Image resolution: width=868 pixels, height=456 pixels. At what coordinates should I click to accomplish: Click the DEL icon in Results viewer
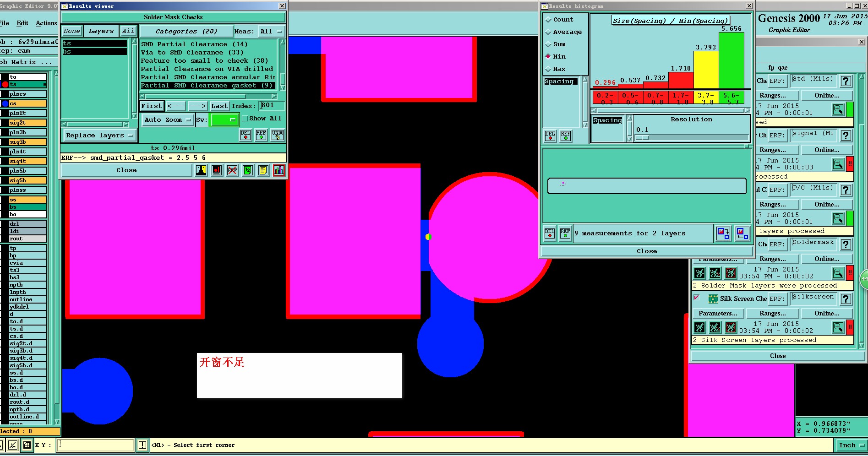coord(246,135)
